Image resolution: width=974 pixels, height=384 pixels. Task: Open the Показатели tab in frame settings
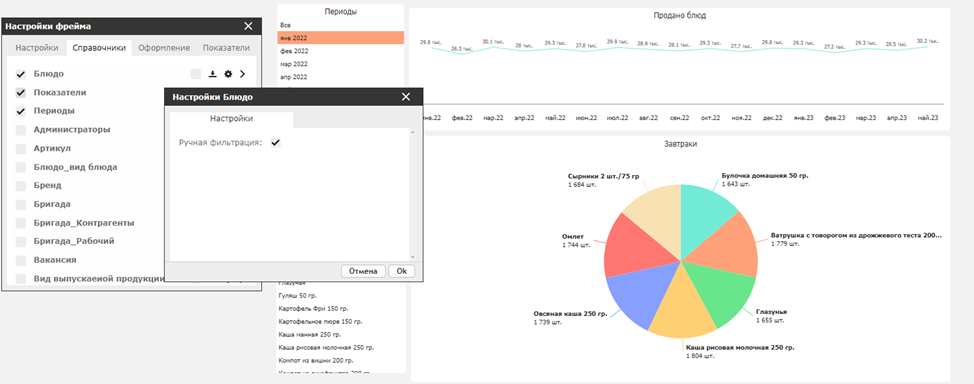(227, 48)
